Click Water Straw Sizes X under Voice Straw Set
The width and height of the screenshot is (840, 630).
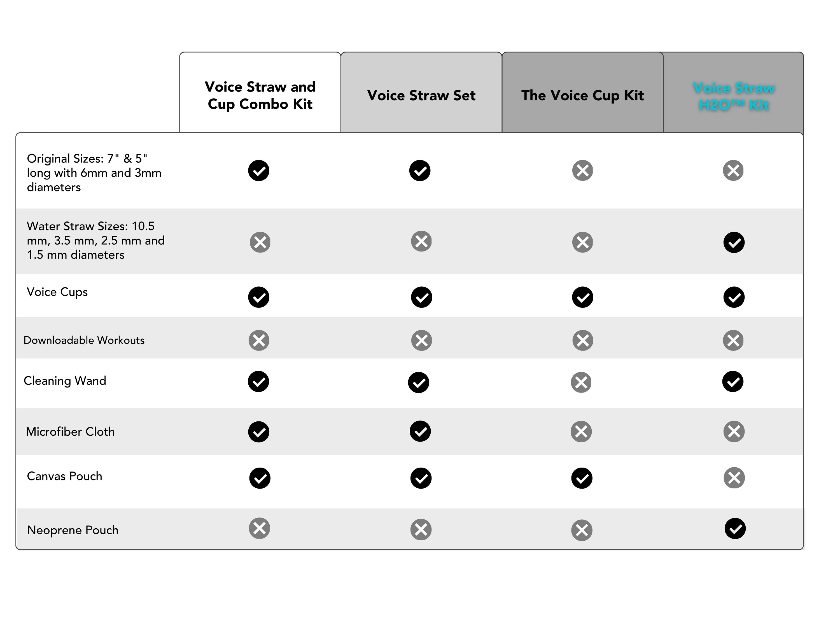pyautogui.click(x=421, y=241)
